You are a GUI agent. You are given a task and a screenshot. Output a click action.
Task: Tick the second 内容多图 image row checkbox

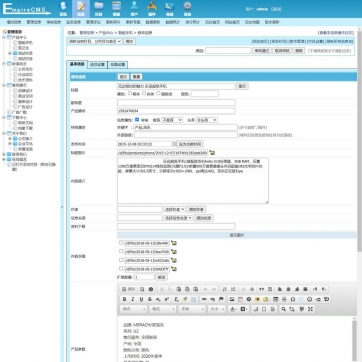(x=121, y=251)
